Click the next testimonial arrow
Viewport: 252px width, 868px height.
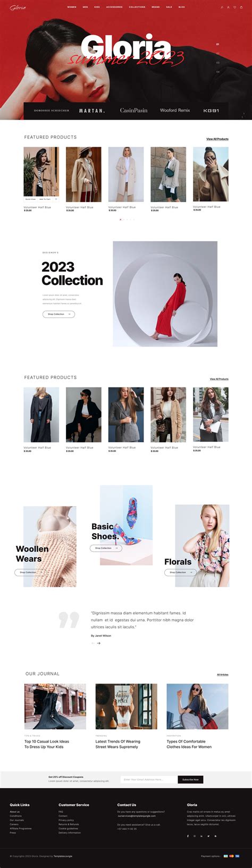[98, 643]
